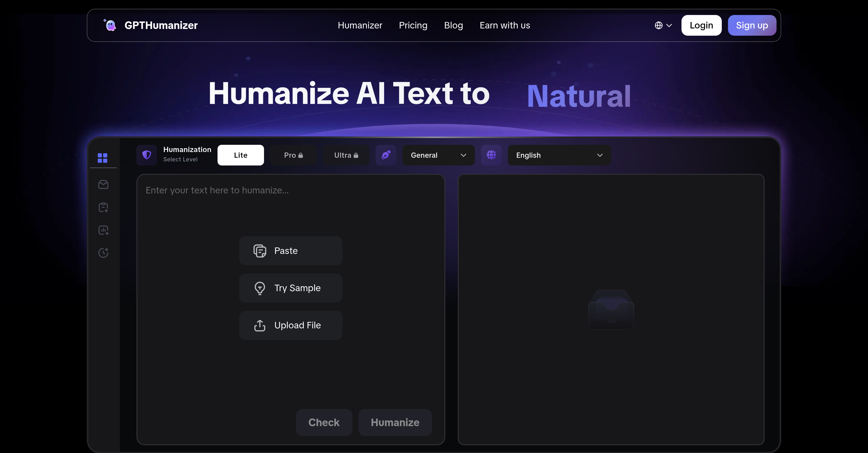Click the ghost logo next to GPTHumanizer

coord(110,25)
